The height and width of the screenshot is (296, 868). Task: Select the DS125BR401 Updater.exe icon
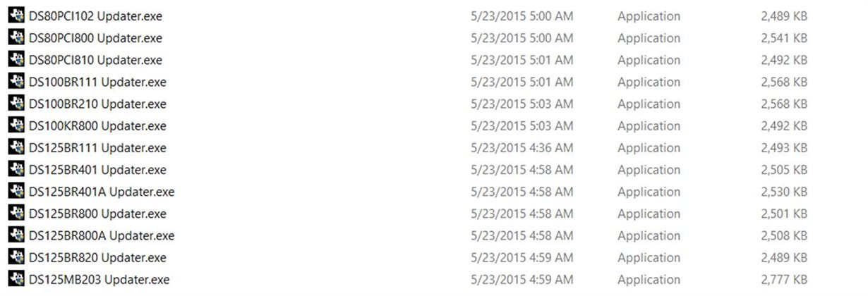point(16,169)
